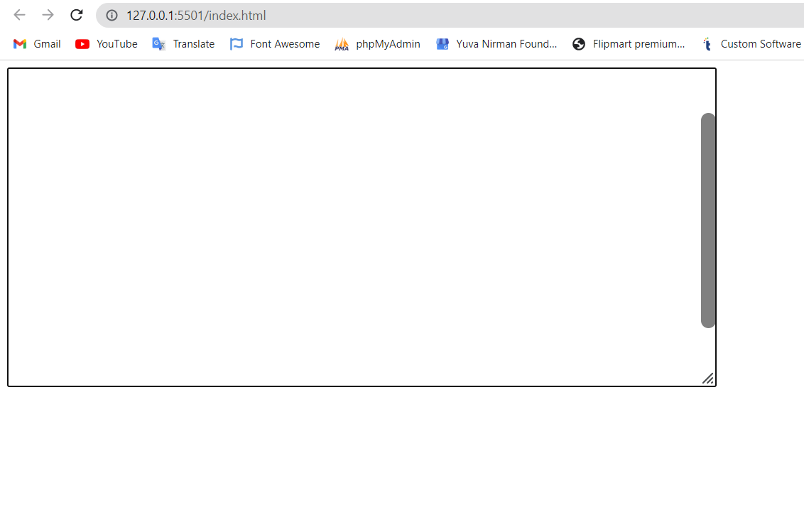Open the YouTube bookmark
The width and height of the screenshot is (804, 532).
[x=105, y=43]
